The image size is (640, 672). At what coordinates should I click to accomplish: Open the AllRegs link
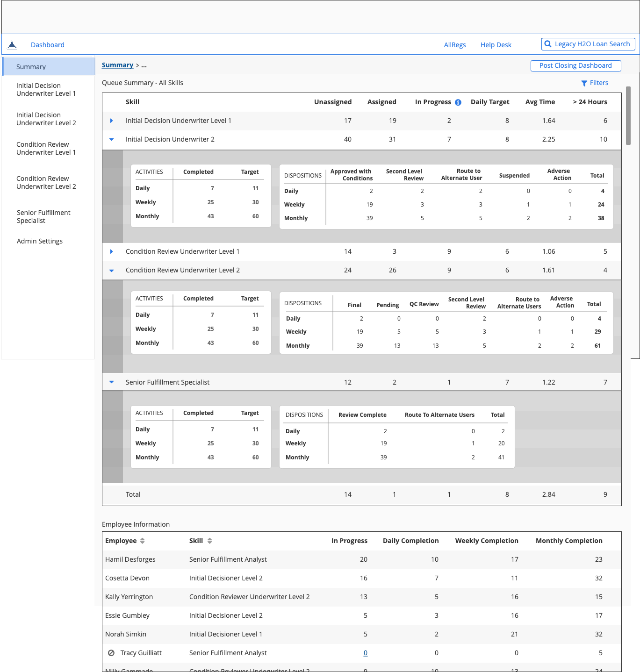click(x=454, y=45)
